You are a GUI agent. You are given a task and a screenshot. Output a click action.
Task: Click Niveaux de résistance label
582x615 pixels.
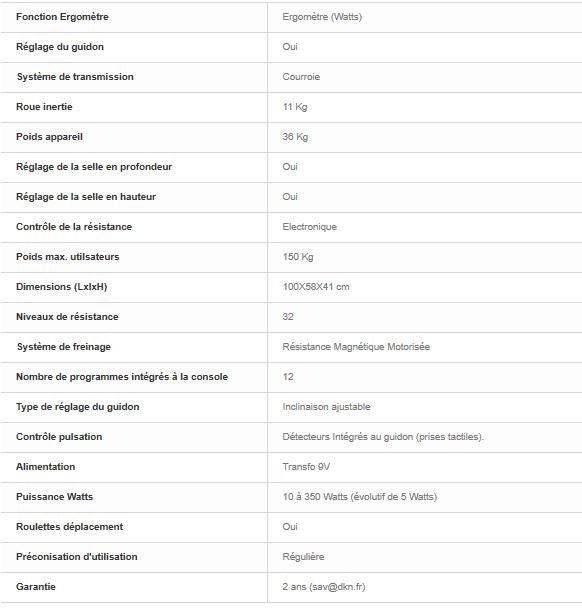pyautogui.click(x=67, y=317)
